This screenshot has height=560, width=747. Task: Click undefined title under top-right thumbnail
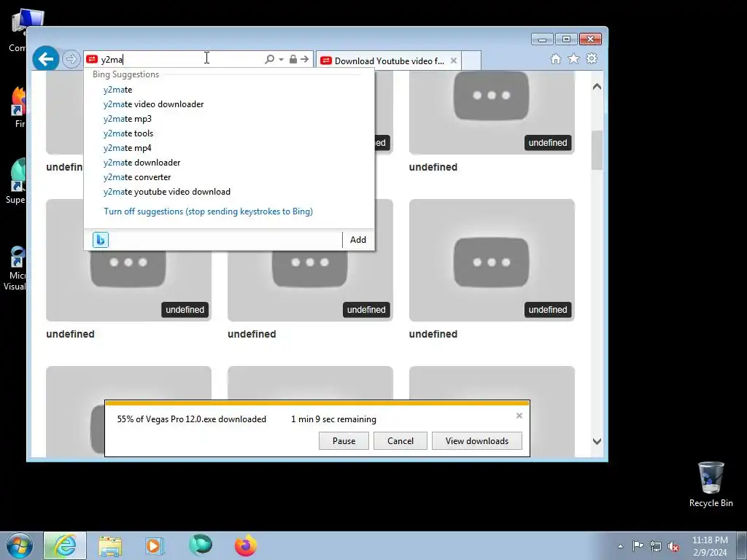point(433,167)
